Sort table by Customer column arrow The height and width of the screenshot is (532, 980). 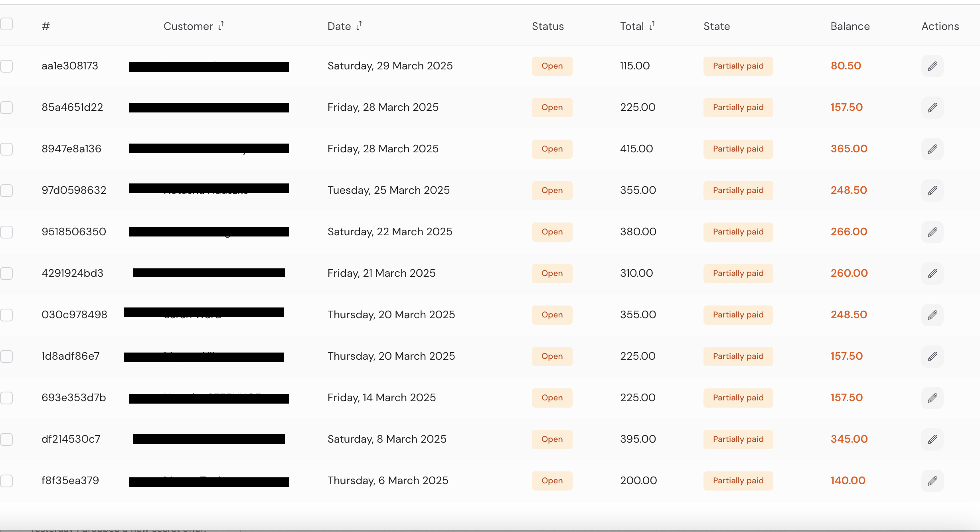pyautogui.click(x=221, y=26)
